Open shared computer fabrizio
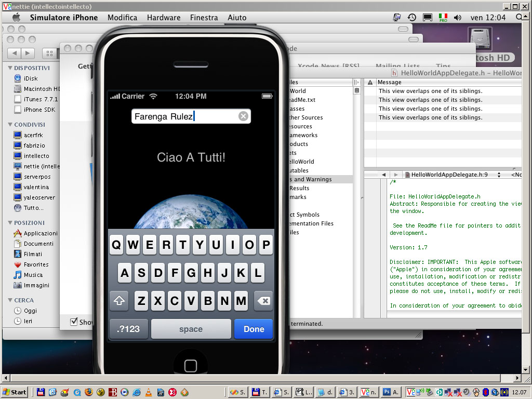Screen dimensions: 532x399 coord(29,145)
